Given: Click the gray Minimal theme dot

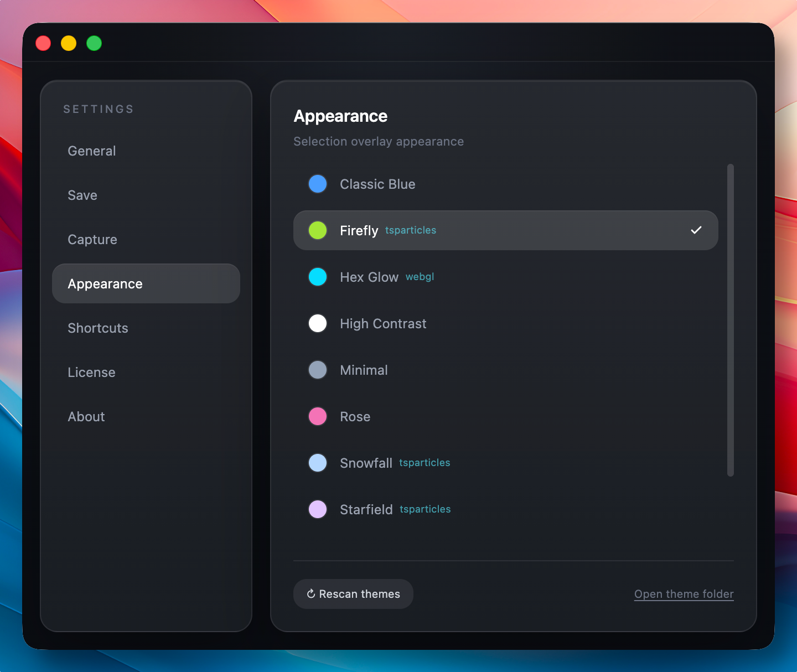Looking at the screenshot, I should pyautogui.click(x=318, y=370).
